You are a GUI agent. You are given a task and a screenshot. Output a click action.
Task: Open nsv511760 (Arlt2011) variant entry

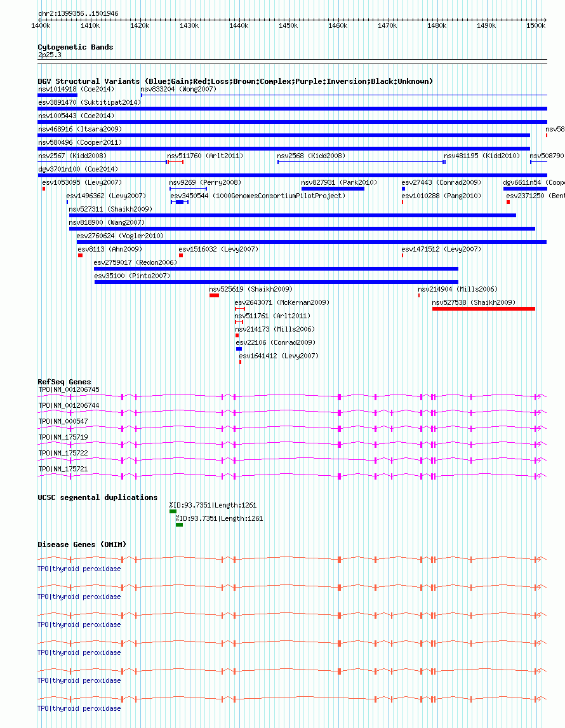click(205, 156)
